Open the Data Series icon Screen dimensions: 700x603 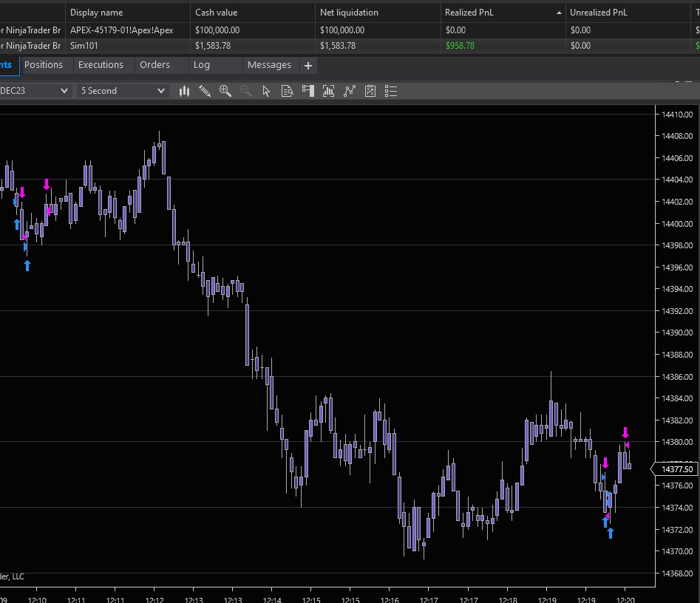click(329, 91)
